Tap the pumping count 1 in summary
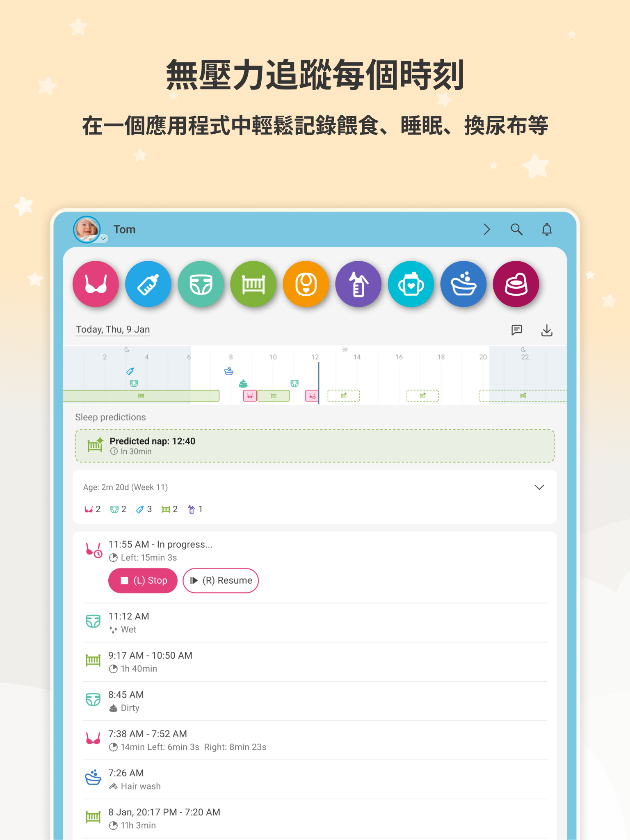 click(x=195, y=509)
